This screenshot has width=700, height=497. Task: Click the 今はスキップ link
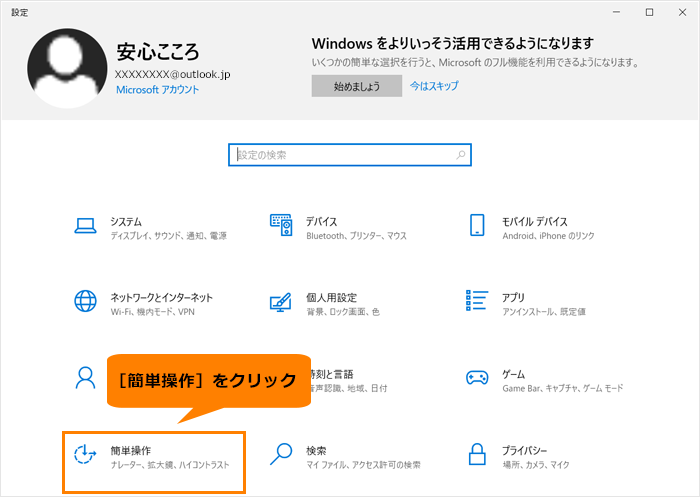[x=434, y=86]
